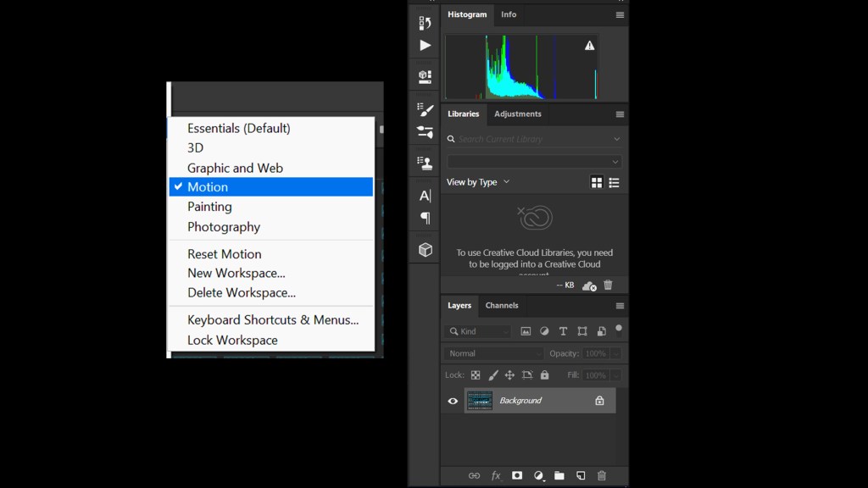Viewport: 868px width, 488px height.
Task: Open the Kind filter dropdown
Action: point(479,331)
